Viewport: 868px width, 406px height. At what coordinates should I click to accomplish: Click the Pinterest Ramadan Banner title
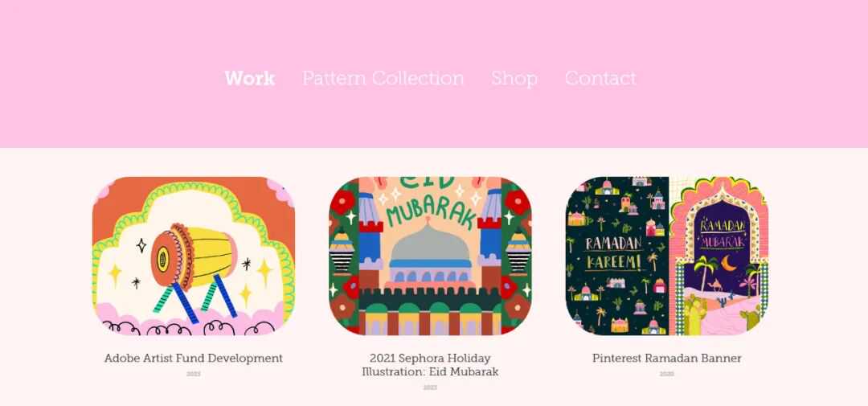pyautogui.click(x=667, y=359)
